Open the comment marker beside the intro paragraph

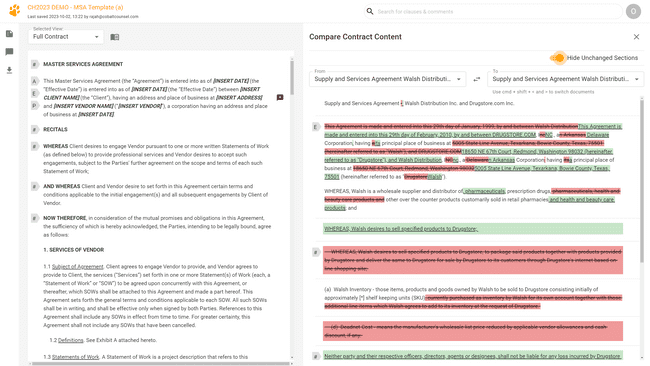point(280,97)
